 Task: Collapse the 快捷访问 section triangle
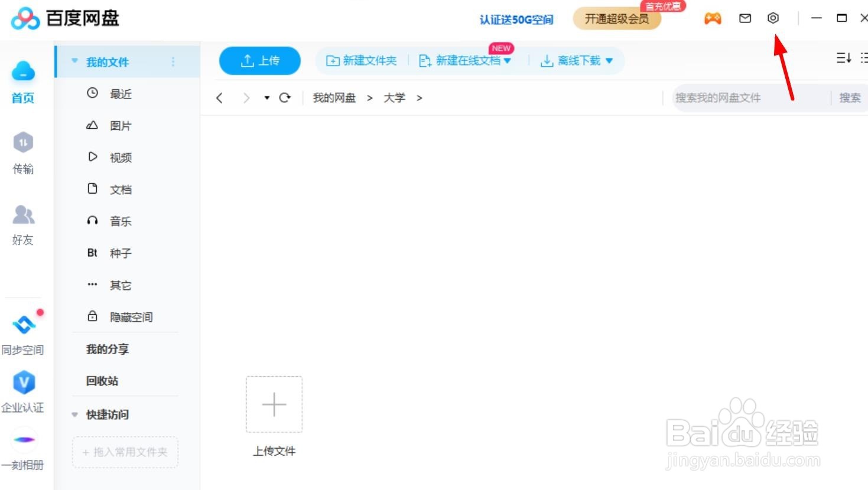(x=74, y=414)
